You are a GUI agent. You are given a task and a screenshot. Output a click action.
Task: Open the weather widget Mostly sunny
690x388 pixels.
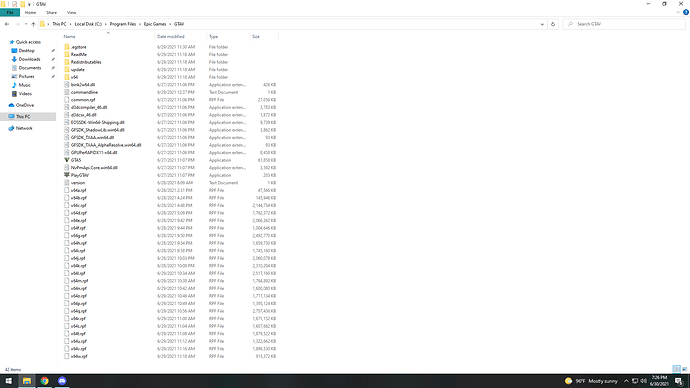click(591, 381)
